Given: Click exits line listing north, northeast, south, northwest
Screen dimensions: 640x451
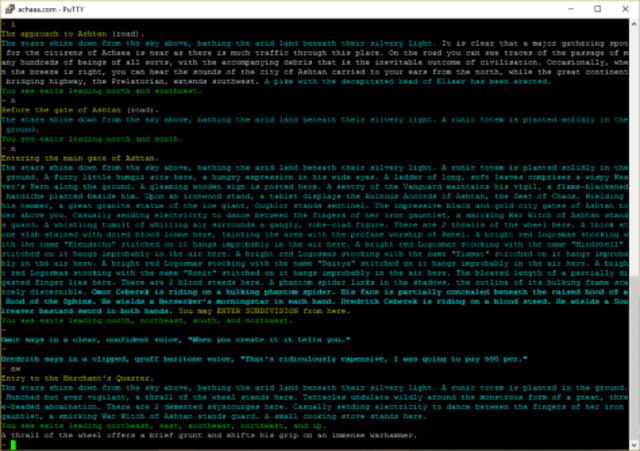Looking at the screenshot, I should click(x=147, y=320).
